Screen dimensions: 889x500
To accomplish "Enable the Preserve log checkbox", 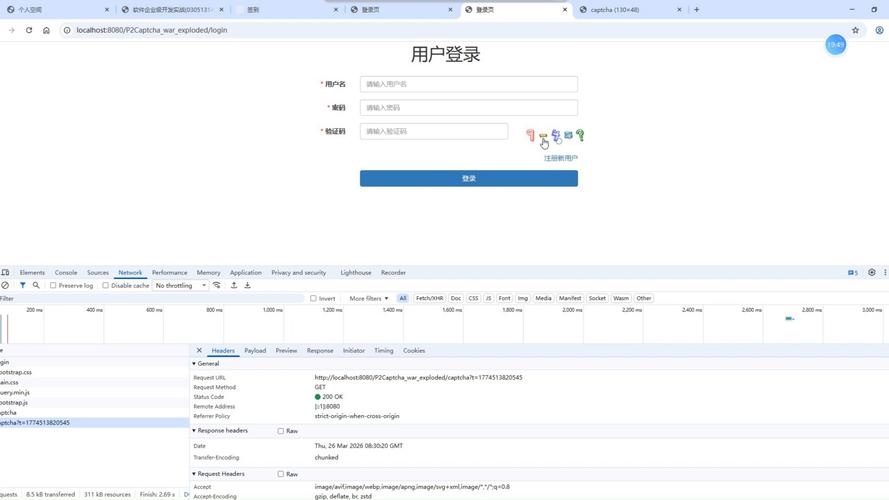I will (x=53, y=285).
